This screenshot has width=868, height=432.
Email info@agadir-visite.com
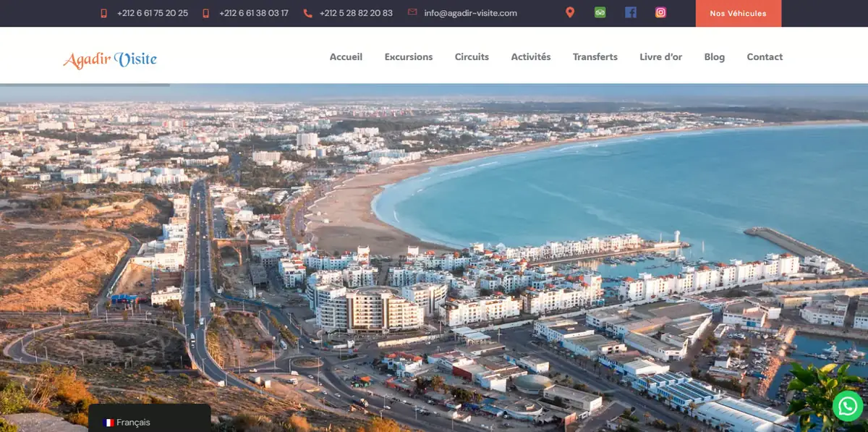coord(471,13)
